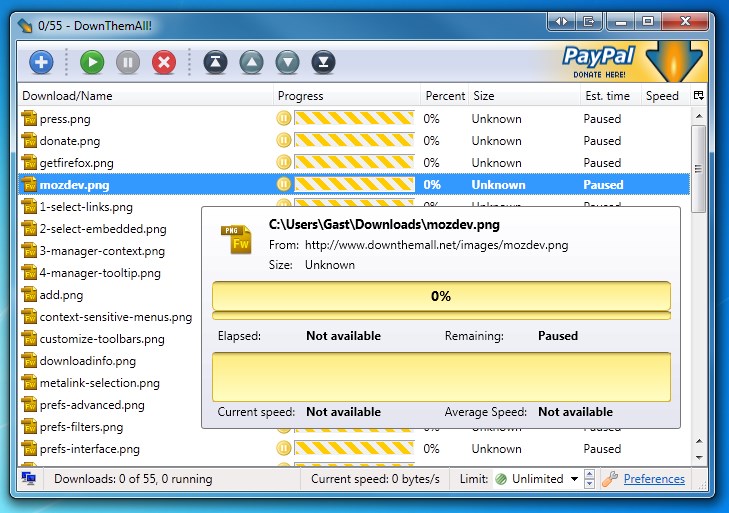Image resolution: width=729 pixels, height=513 pixels.
Task: Click list scrollbar down arrow at bottom
Action: pos(698,458)
